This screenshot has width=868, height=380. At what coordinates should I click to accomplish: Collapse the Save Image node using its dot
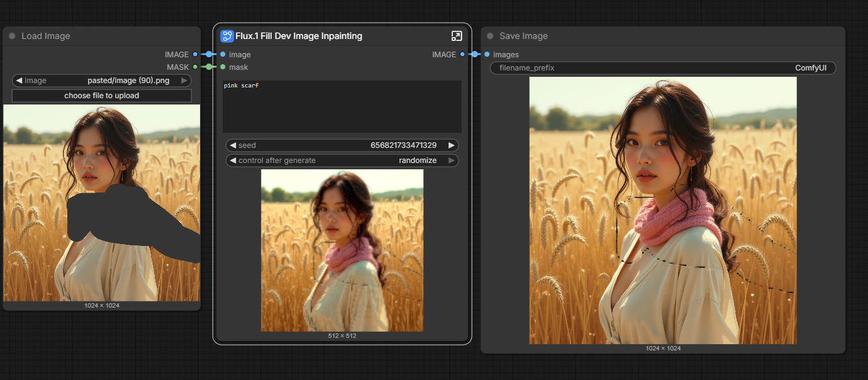point(490,36)
